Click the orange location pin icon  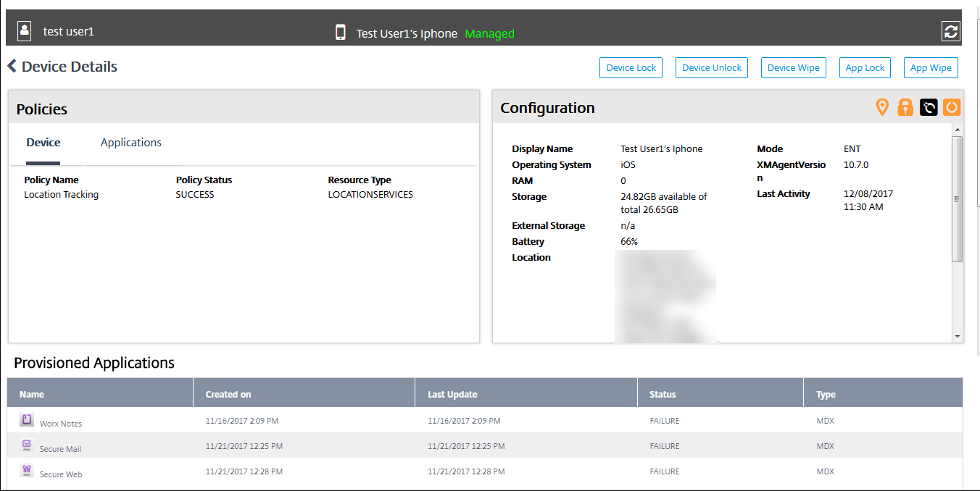[882, 108]
